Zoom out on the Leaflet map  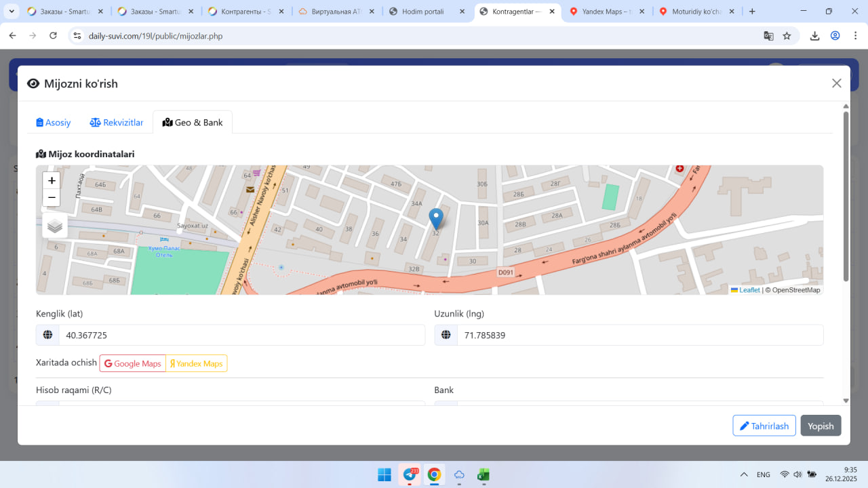click(x=52, y=198)
